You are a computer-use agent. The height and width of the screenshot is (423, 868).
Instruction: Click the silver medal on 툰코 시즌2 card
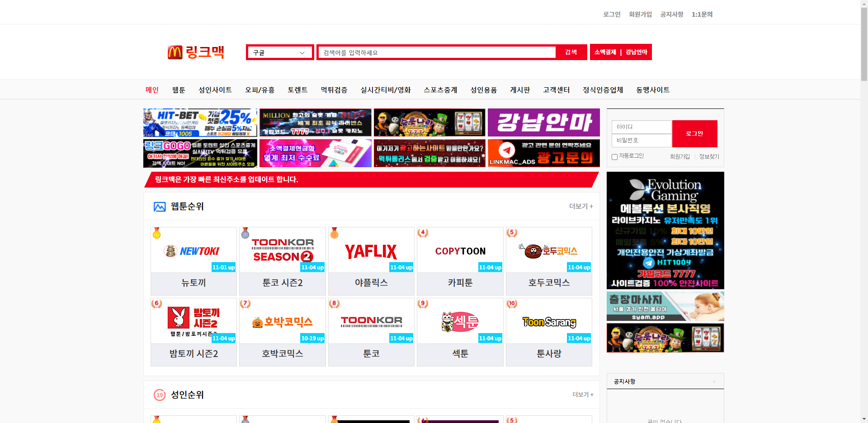point(245,233)
